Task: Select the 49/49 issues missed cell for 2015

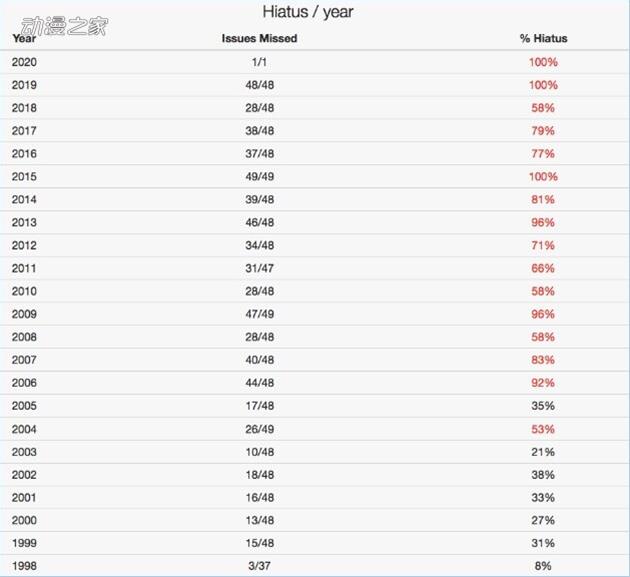Action: pyautogui.click(x=259, y=177)
